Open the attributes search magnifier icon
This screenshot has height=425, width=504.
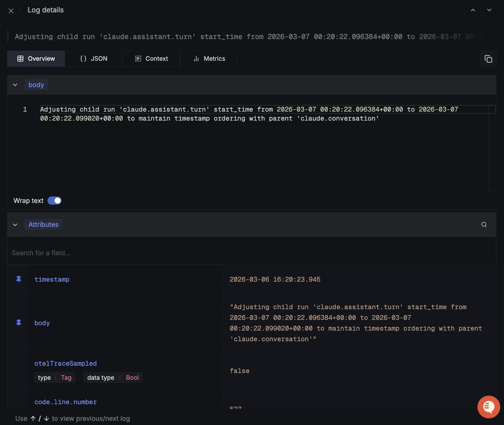click(484, 225)
